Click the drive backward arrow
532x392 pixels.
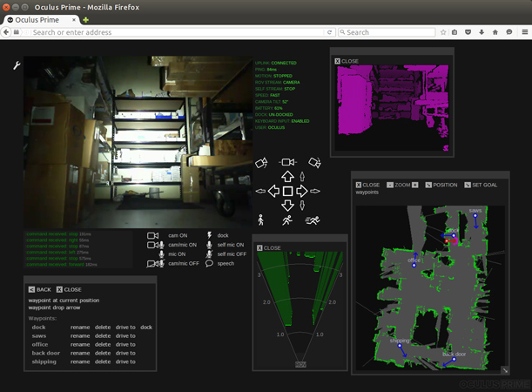coord(287,206)
